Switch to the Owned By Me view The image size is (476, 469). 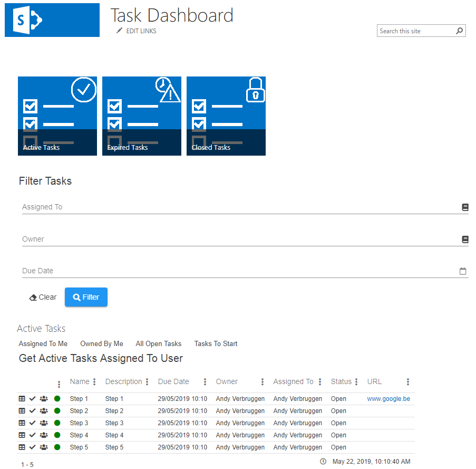click(x=101, y=343)
